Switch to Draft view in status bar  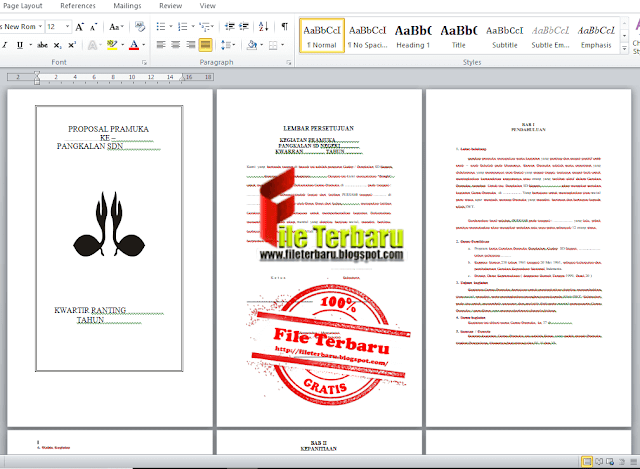(x=633, y=462)
